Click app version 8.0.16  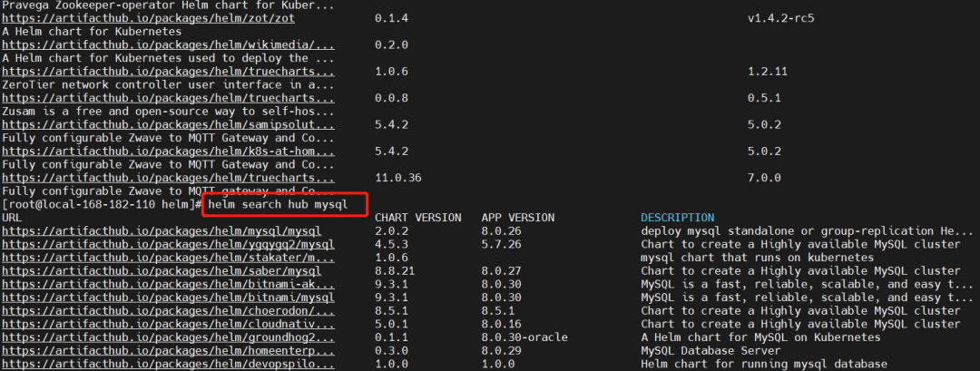(501, 324)
